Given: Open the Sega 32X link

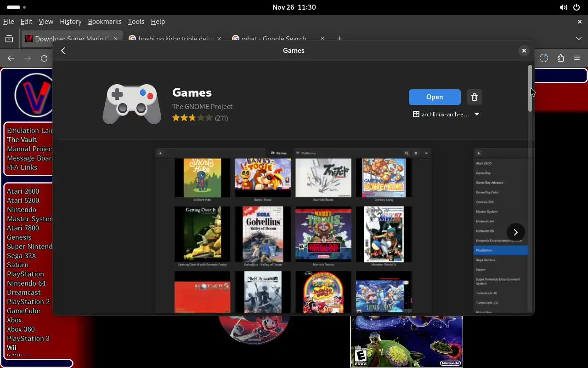Looking at the screenshot, I should click(22, 256).
